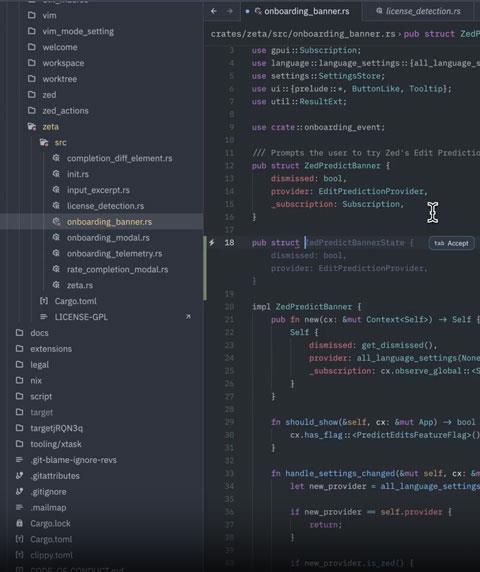Expand the tooling/xtask folder
The image size is (480, 572).
pyautogui.click(x=56, y=444)
